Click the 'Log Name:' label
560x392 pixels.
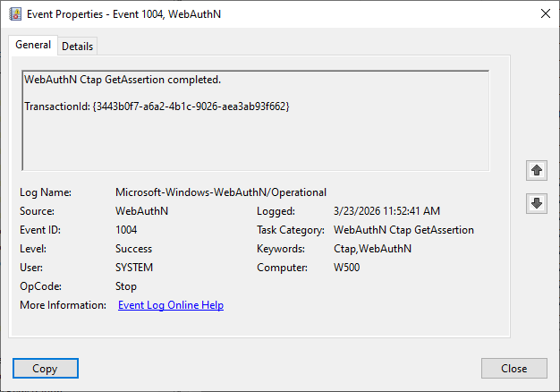[x=46, y=192]
